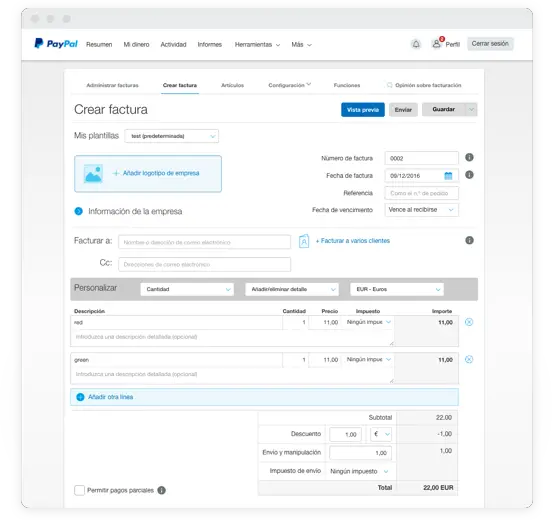Click the info icon next to Facturar a varios clientes
552x520 pixels.
[469, 240]
